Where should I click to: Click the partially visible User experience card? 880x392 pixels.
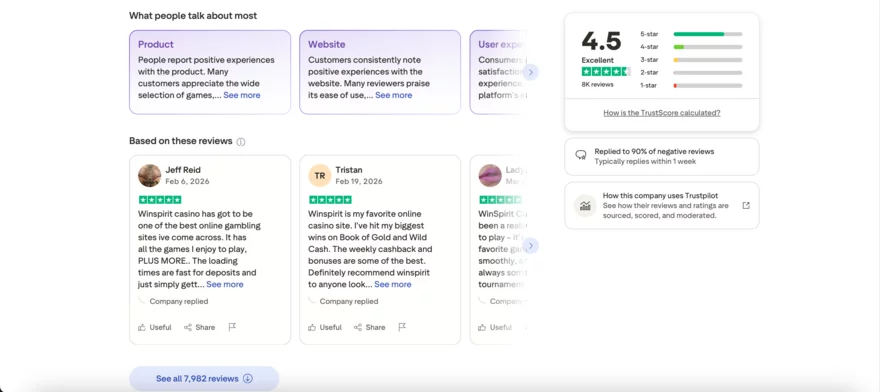coord(497,72)
